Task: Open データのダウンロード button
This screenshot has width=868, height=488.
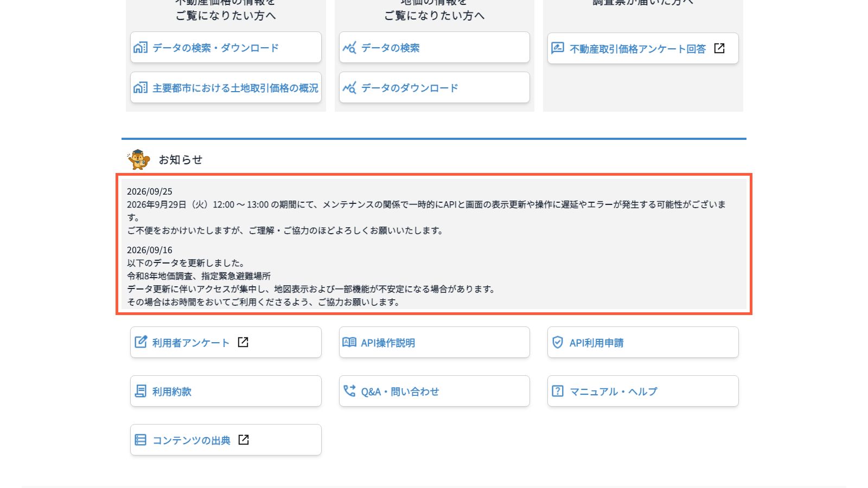Action: (434, 88)
